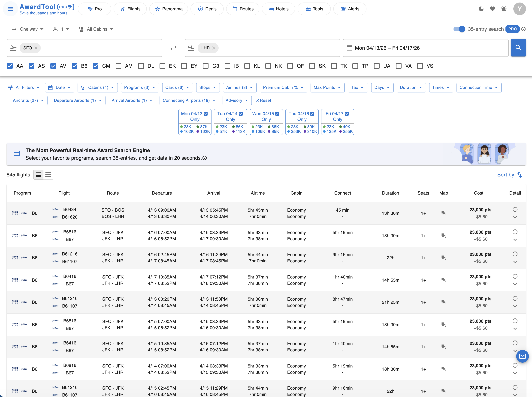Open the Cabins (4) filter
Screen dimensions: 532x397
tap(98, 87)
